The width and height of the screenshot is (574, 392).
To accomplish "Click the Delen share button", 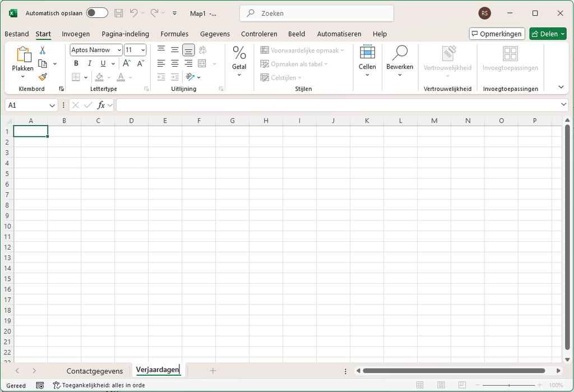I will [x=548, y=34].
